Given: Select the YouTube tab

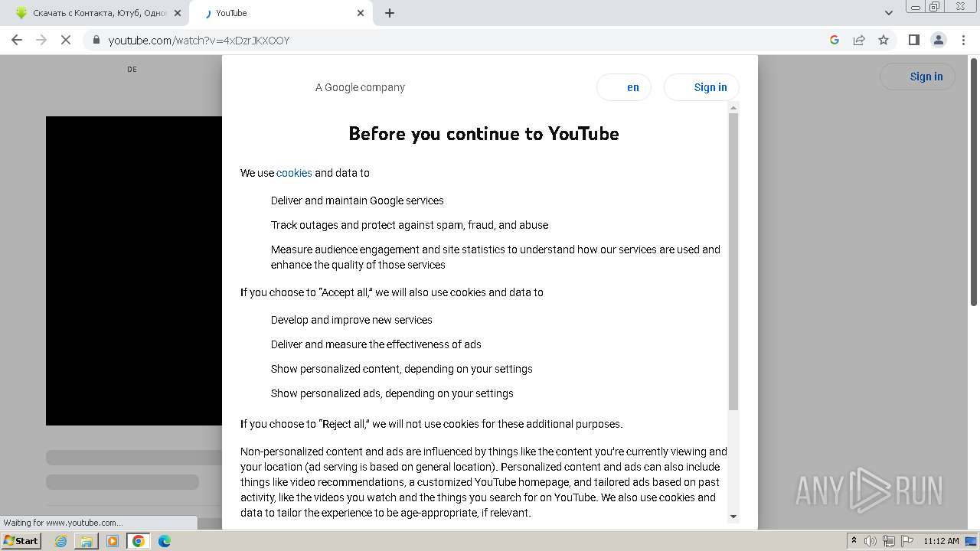Looking at the screenshot, I should click(280, 13).
